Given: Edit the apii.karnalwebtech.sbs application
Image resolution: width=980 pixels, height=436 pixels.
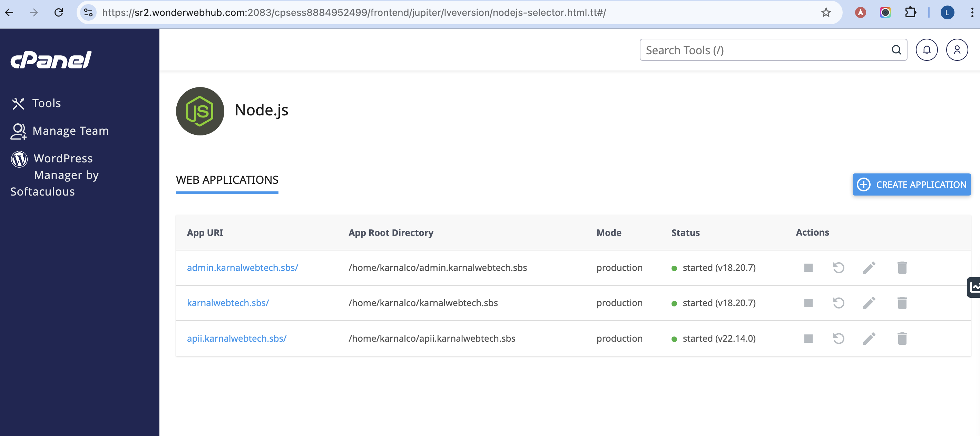Looking at the screenshot, I should [x=869, y=339].
